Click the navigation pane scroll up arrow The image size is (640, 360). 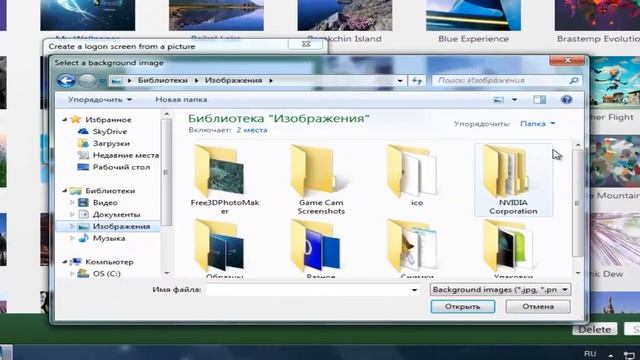tap(166, 115)
